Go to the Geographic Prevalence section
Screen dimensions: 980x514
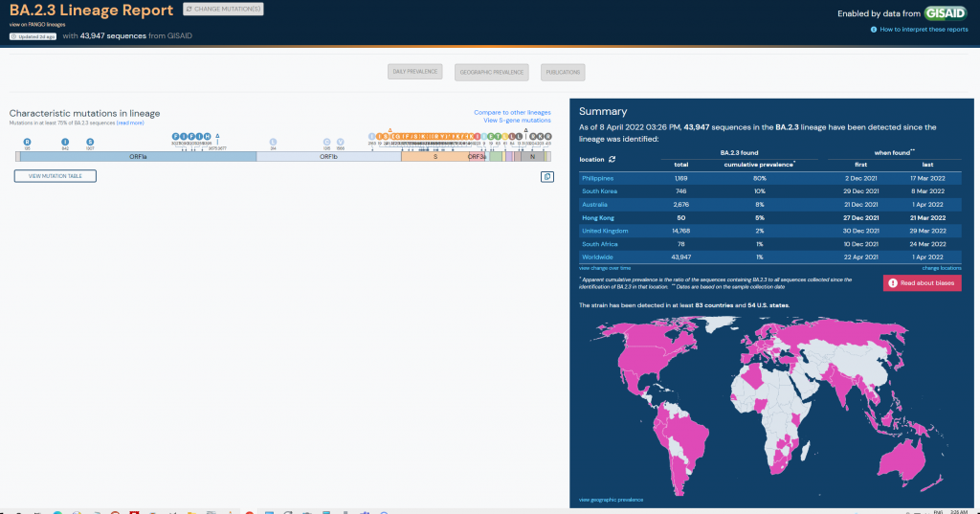[491, 72]
